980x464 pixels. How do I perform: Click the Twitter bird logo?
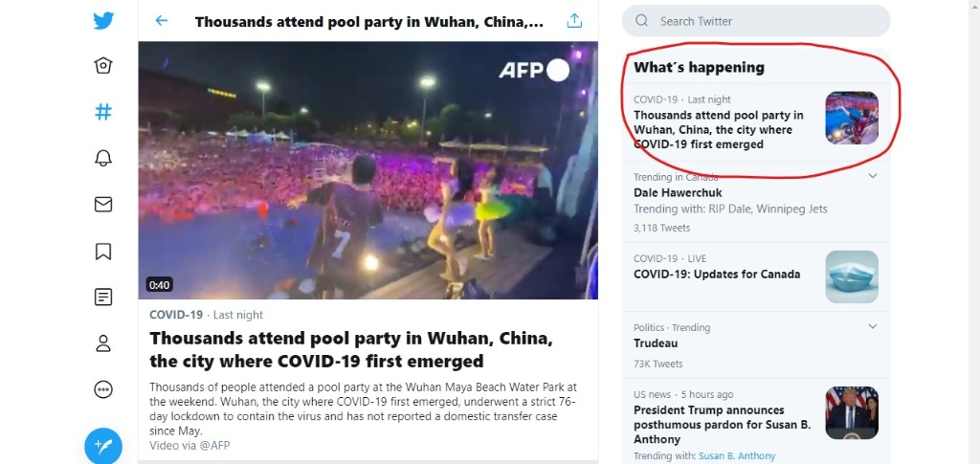tap(103, 21)
